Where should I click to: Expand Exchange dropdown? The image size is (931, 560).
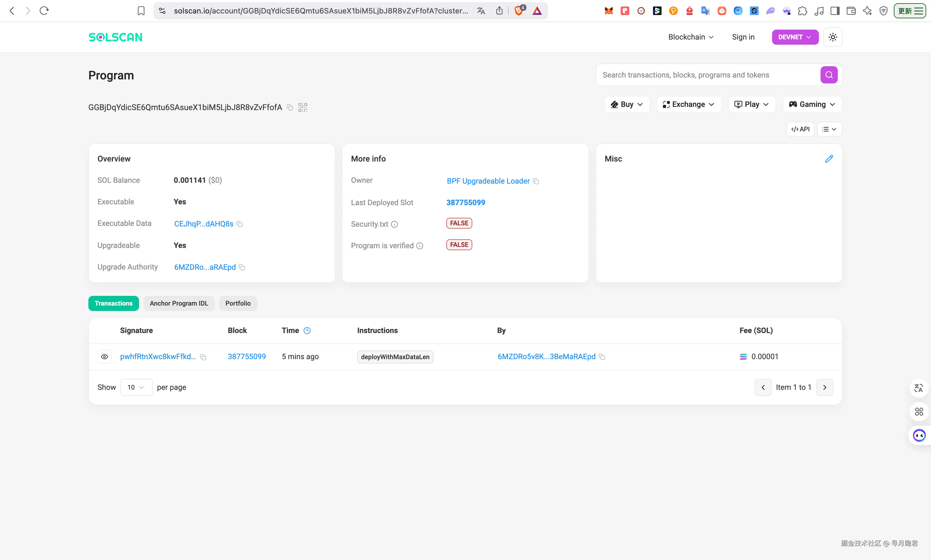click(x=689, y=104)
